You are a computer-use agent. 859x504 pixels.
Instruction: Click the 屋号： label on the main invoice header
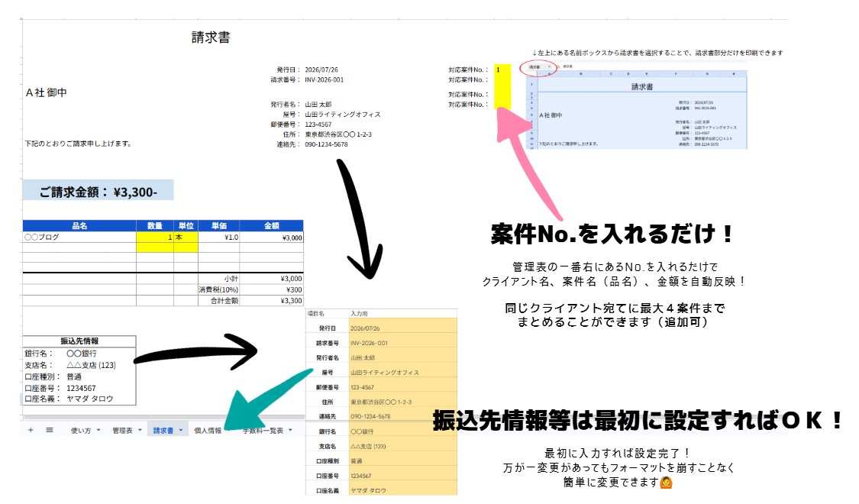[292, 115]
